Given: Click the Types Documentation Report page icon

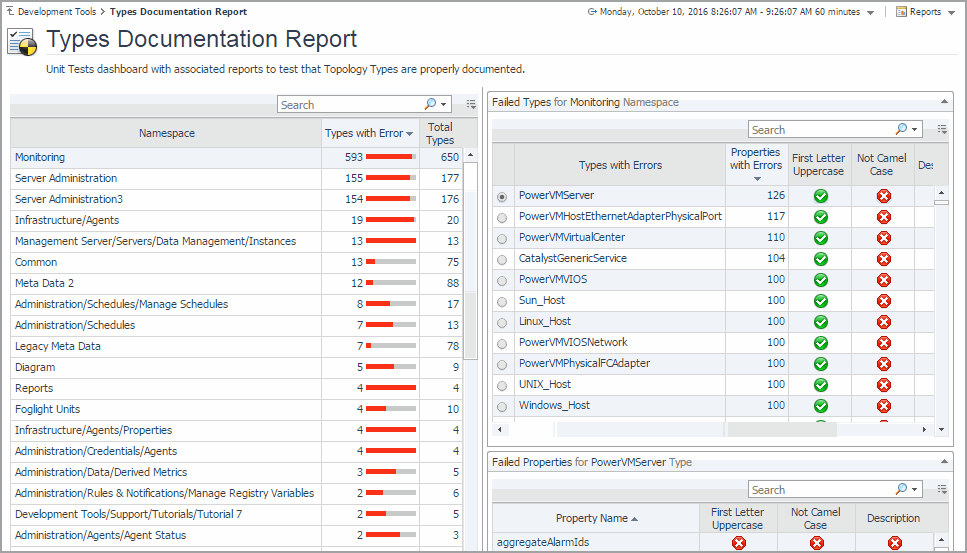Looking at the screenshot, I should (x=22, y=41).
